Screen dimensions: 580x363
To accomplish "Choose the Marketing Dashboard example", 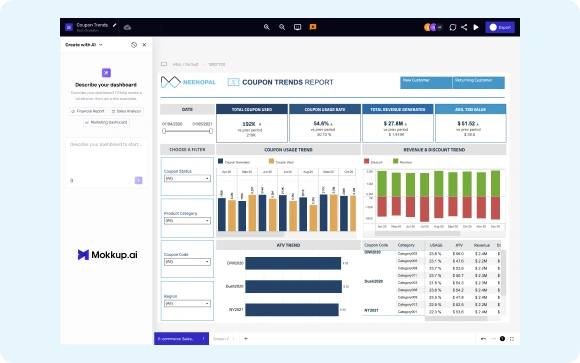I will [106, 122].
